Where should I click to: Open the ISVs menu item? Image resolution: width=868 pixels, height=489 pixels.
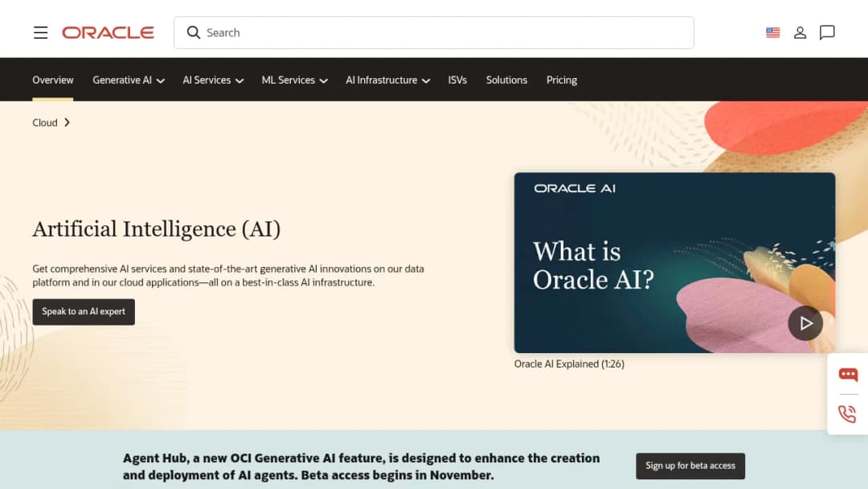457,80
